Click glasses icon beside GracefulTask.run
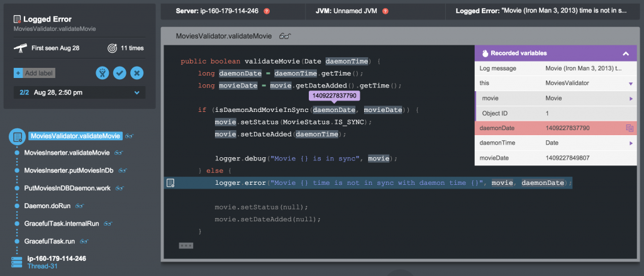Viewport: 644px width, 276px height. click(84, 241)
